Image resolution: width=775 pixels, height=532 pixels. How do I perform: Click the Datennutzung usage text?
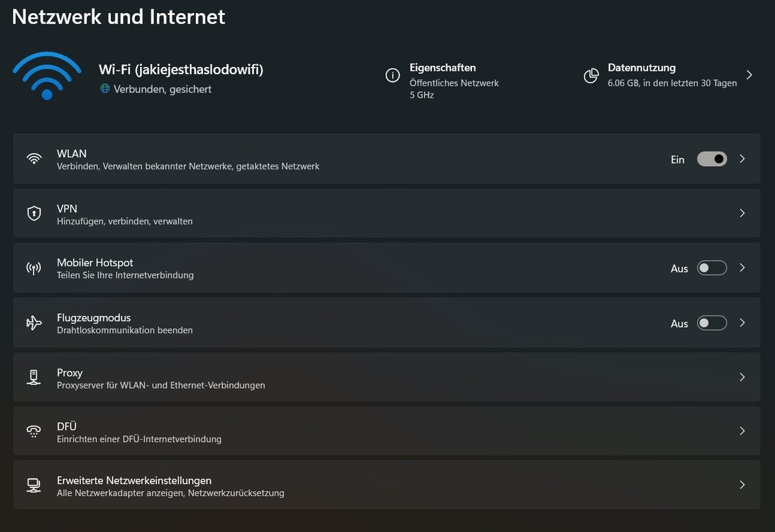672,83
